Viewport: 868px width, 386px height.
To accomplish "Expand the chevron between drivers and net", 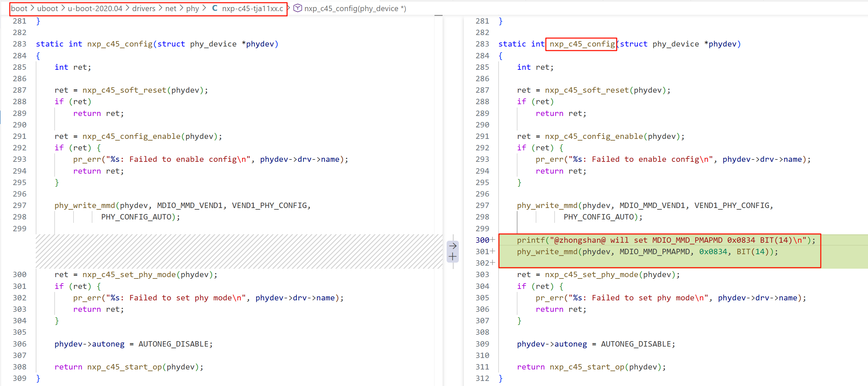I will pyautogui.click(x=160, y=8).
